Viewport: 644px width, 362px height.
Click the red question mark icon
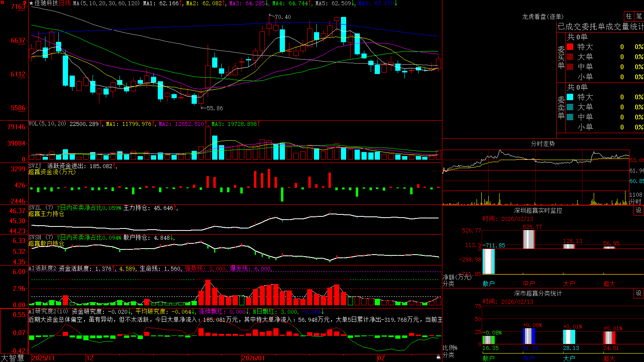tap(25, 3)
